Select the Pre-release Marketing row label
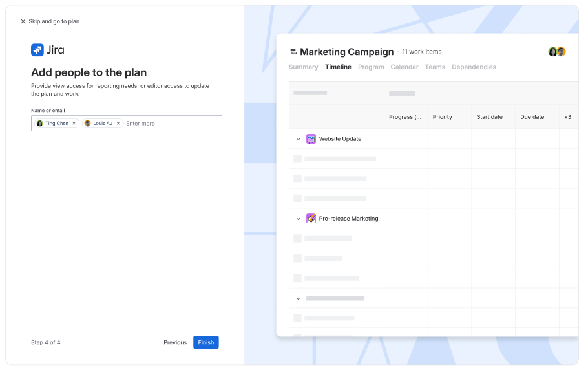Viewport: 588px width, 372px height. pyautogui.click(x=349, y=219)
